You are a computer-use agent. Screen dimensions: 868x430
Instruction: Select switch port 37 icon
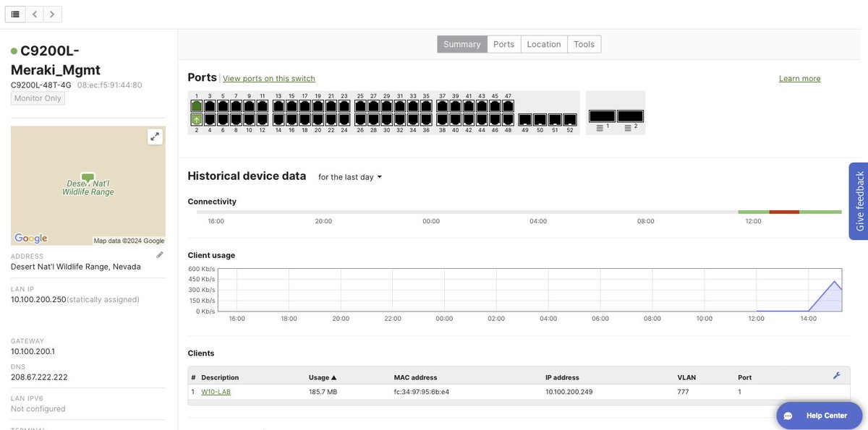[x=443, y=106]
